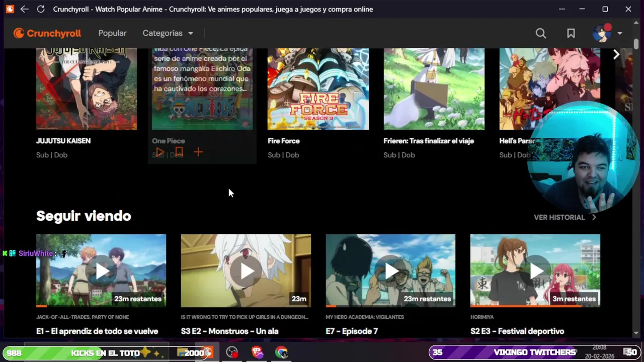Click the MY HERO ACADEMIA: VIGILANTES series label
Viewport: 644px width, 362px height.
pos(365,317)
